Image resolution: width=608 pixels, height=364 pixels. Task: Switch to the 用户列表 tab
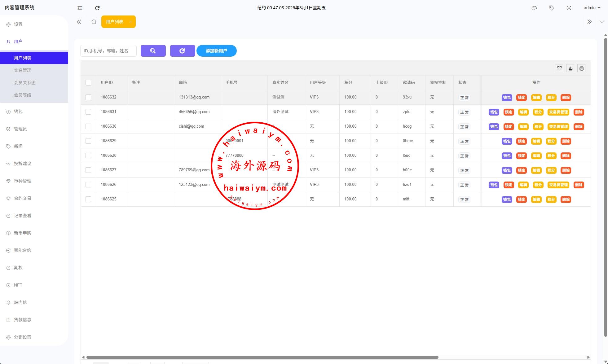click(115, 22)
